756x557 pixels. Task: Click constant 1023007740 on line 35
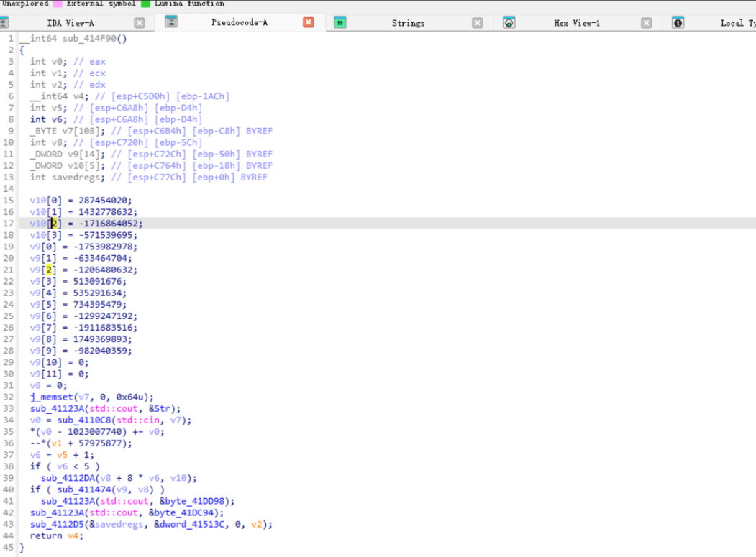click(x=94, y=432)
